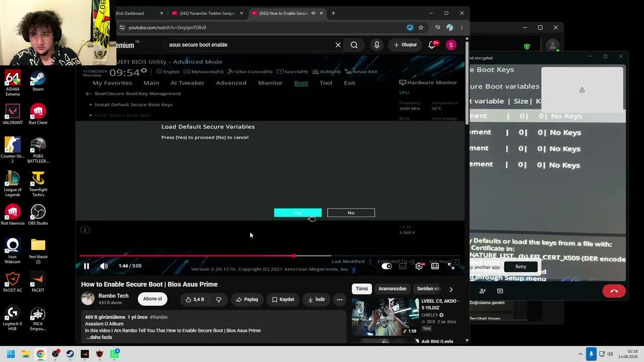644x362 pixels.
Task: Toggle subtitles in the video player
Action: tap(403, 266)
